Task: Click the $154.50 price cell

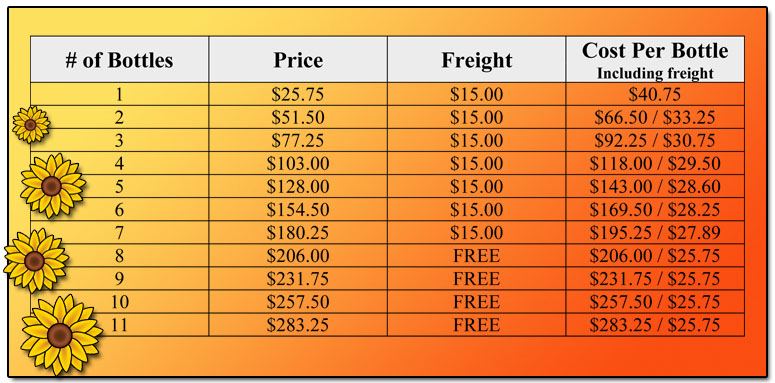Action: [x=298, y=210]
